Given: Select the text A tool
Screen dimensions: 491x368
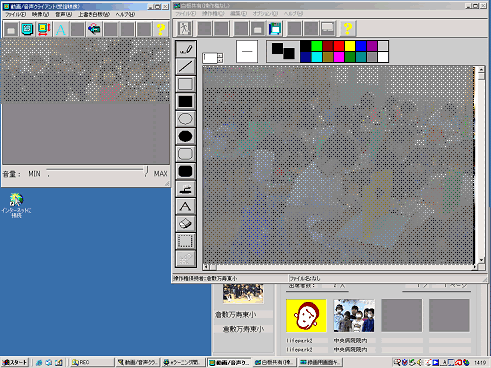Looking at the screenshot, I should click(x=186, y=206).
